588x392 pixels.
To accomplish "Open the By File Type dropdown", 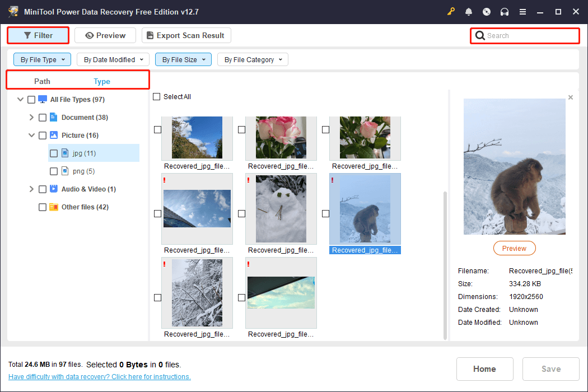I will click(43, 60).
